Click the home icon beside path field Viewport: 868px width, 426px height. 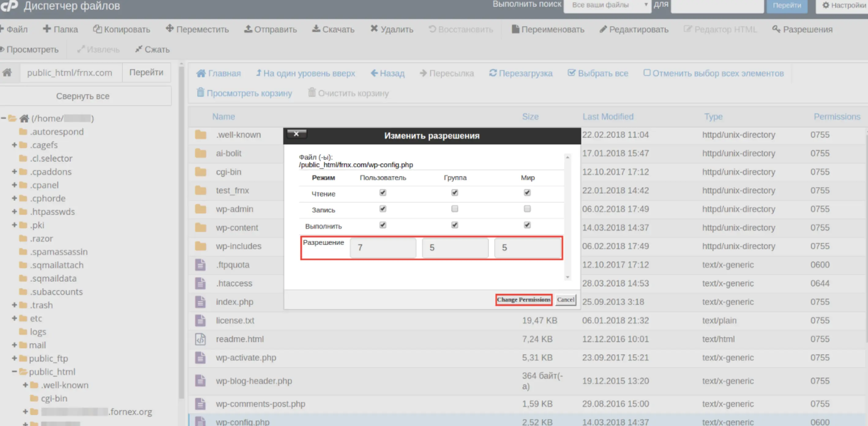click(x=7, y=72)
